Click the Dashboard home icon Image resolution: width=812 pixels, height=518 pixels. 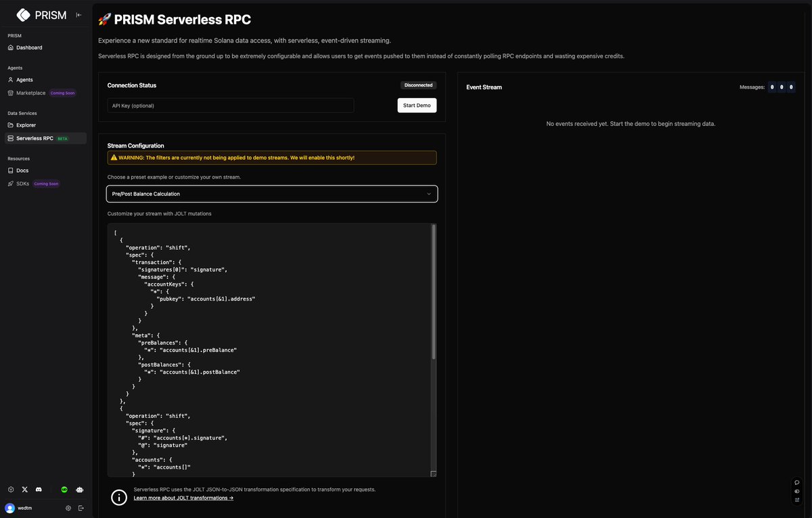tap(10, 47)
